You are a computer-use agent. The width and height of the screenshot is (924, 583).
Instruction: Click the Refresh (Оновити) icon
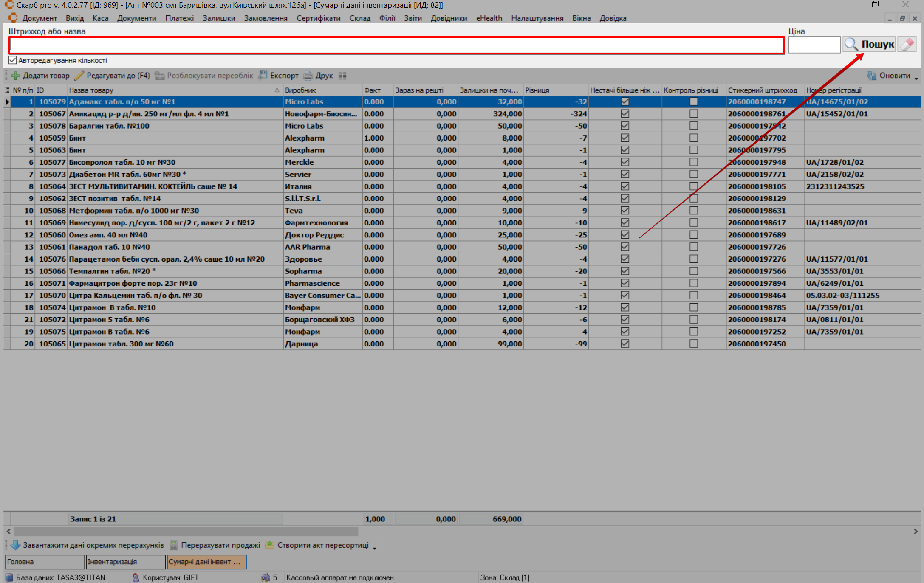[x=872, y=76]
